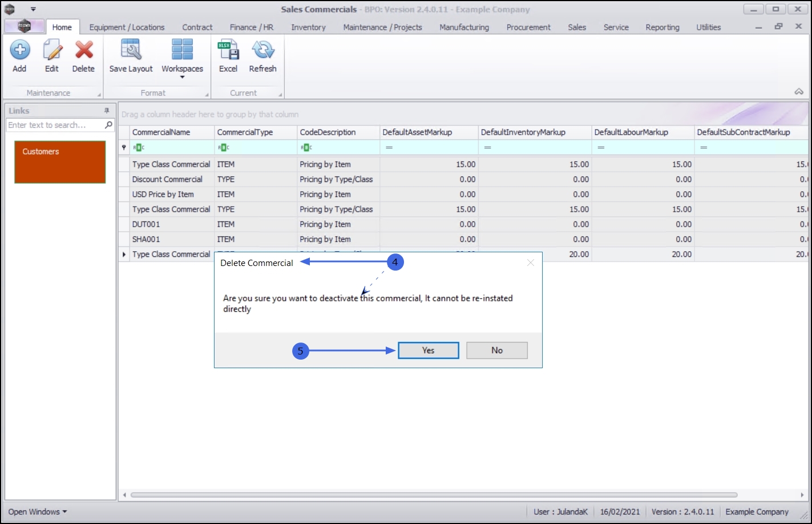Select the DUT001 commercial row

pos(463,224)
